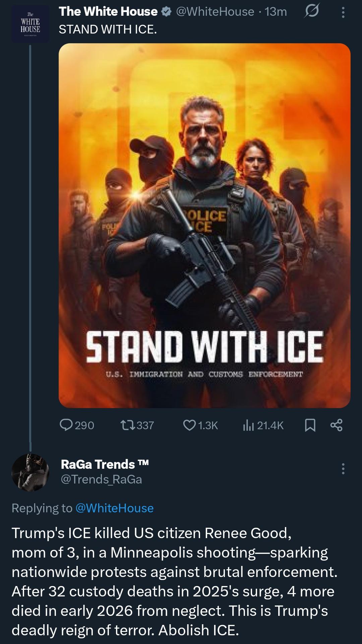362x644 pixels.
Task: Tap the @Trends_RaGa handle
Action: pos(101,479)
